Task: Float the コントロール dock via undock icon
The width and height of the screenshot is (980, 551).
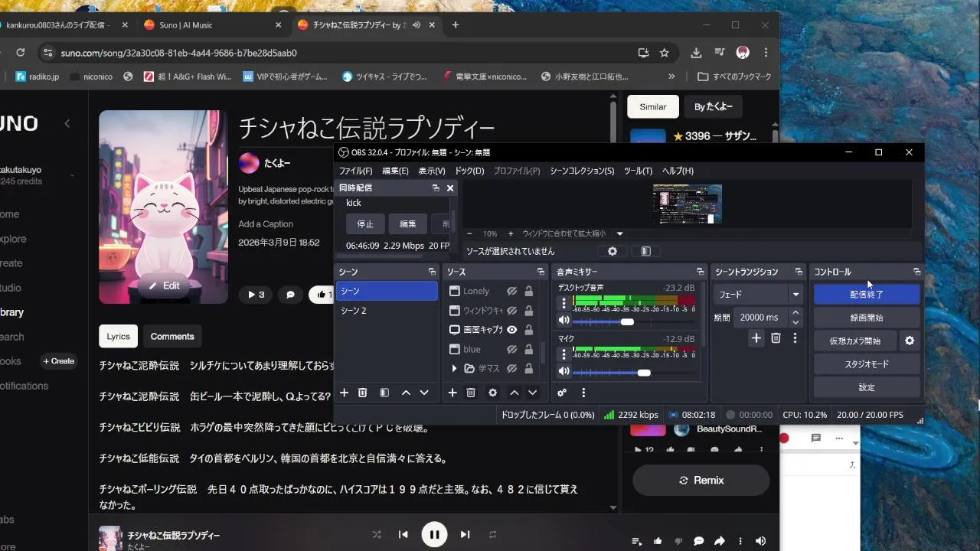Action: tap(916, 272)
